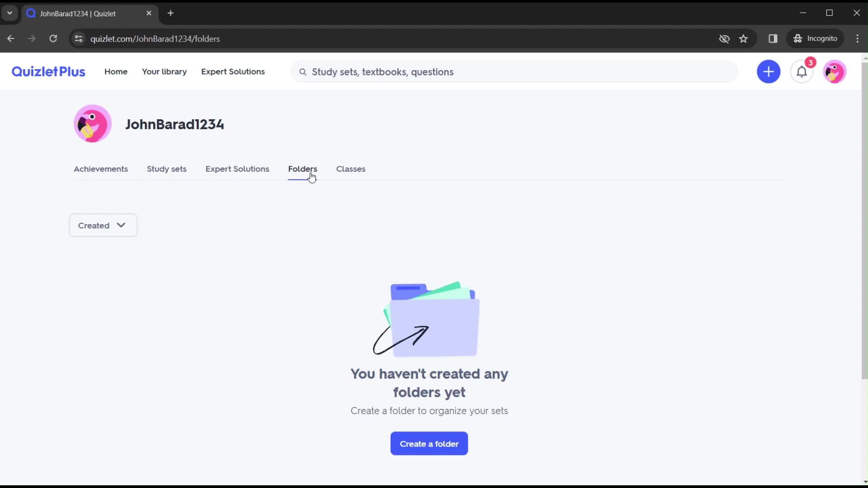Select the Expert Solutions menu item
Viewport: 868px width, 488px height.
pyautogui.click(x=233, y=71)
